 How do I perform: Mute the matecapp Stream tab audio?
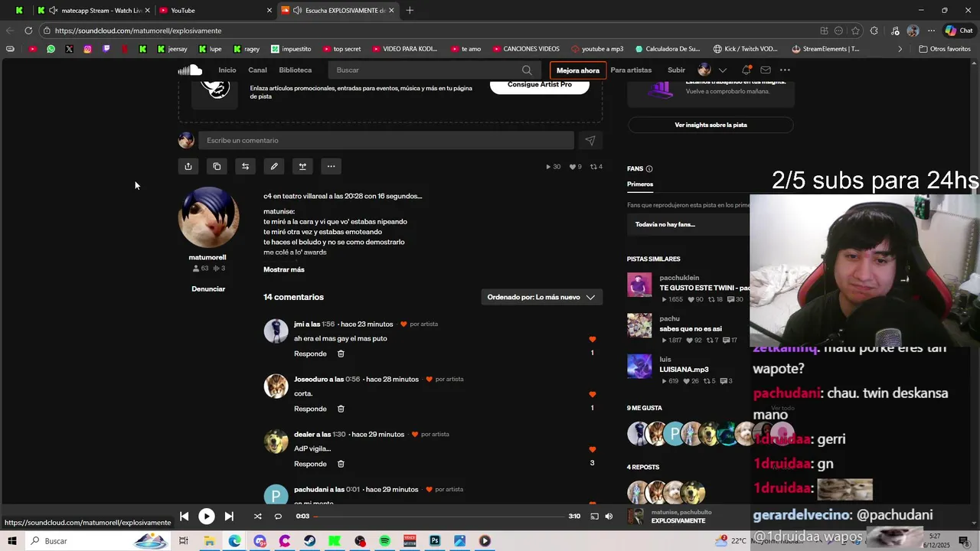coord(53,11)
